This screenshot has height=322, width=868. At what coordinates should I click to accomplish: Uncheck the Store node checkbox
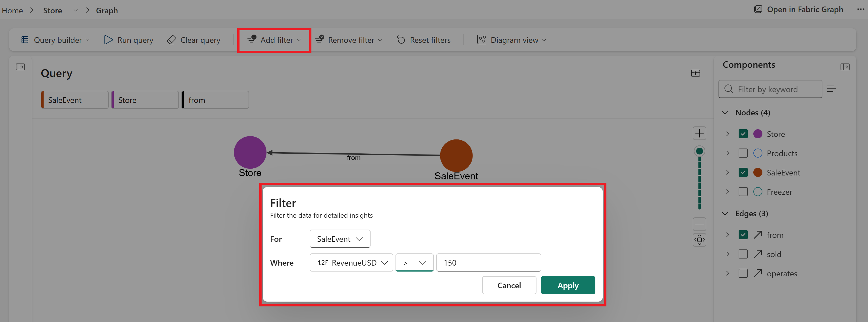coord(743,134)
